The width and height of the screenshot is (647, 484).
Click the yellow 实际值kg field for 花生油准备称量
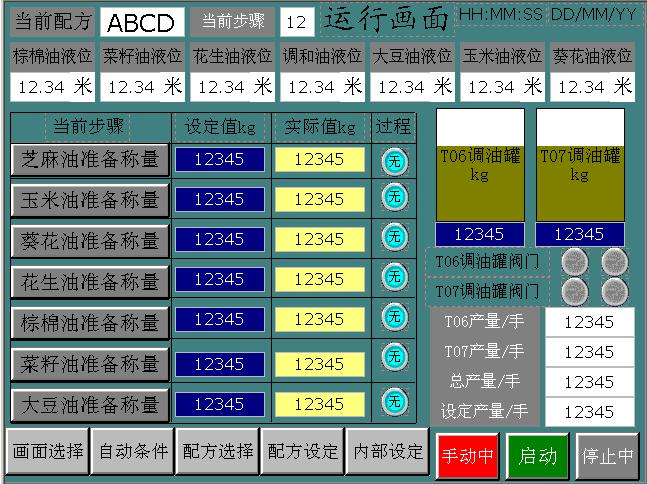point(320,279)
